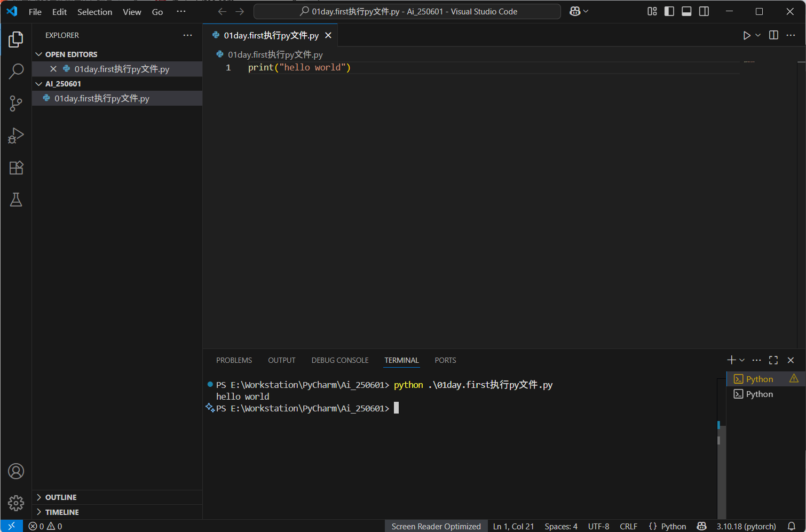Click the breadcrumb file name above the editor
The image size is (806, 532).
pos(275,54)
